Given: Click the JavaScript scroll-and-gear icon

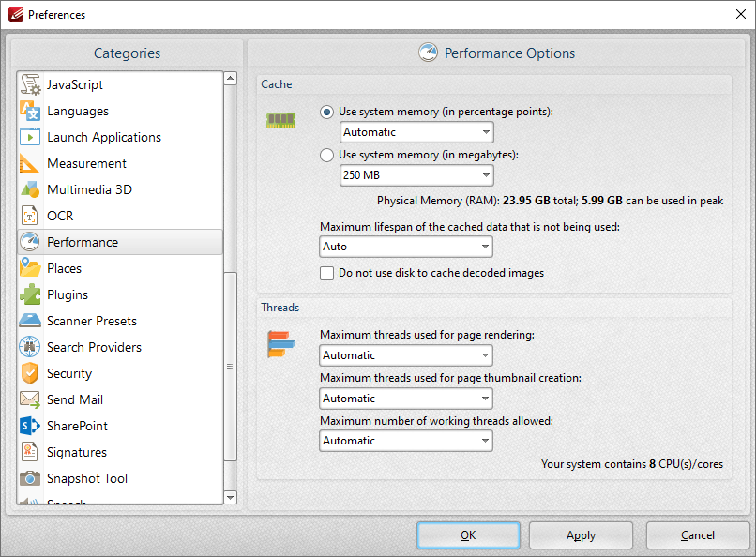Looking at the screenshot, I should click(30, 84).
